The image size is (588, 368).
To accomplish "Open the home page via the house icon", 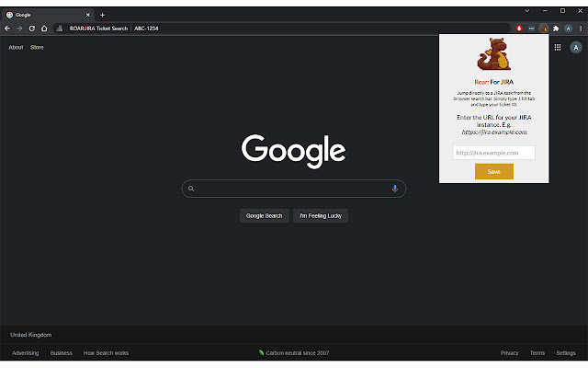I will [x=44, y=29].
